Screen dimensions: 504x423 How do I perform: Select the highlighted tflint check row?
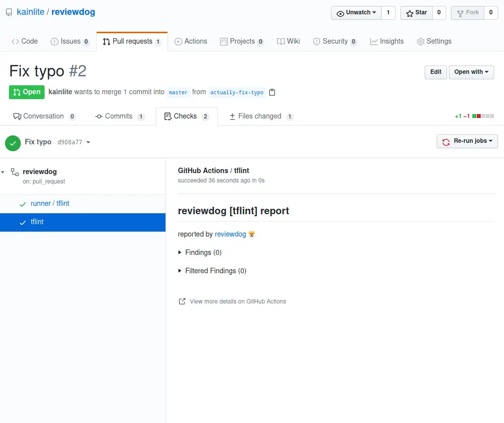pos(83,222)
